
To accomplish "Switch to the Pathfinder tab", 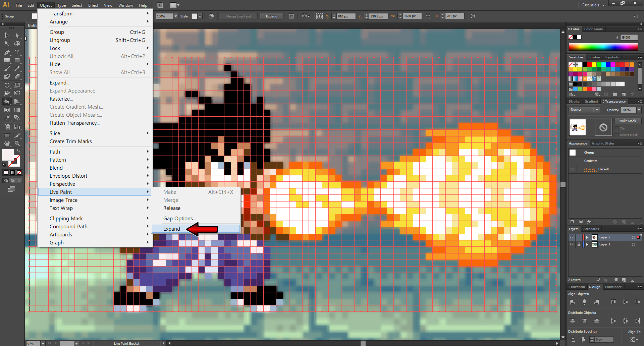I will 613,287.
